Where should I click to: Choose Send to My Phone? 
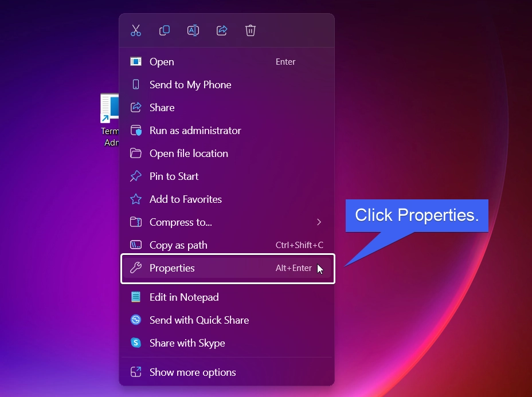click(x=226, y=85)
